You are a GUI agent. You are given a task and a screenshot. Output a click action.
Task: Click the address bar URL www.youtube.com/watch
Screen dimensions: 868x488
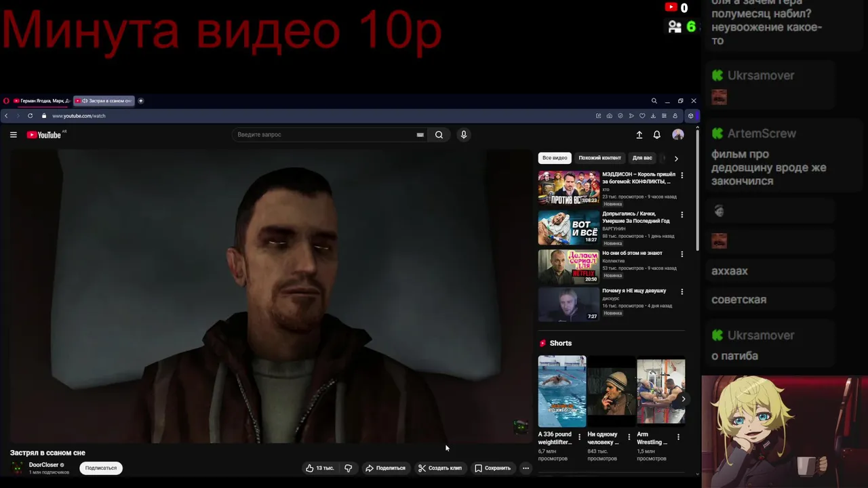79,116
